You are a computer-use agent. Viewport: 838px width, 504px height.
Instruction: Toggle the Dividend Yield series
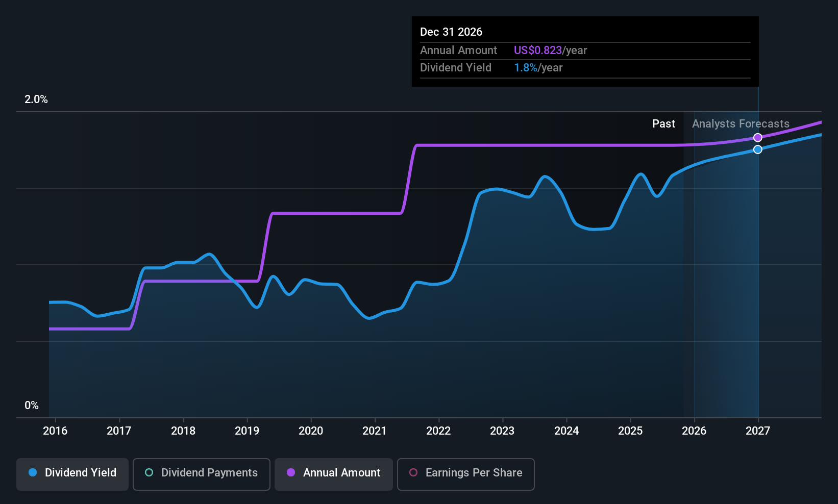(72, 474)
